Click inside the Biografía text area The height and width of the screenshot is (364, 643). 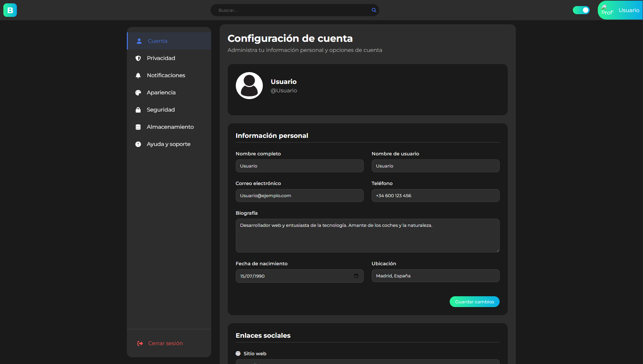pos(367,235)
